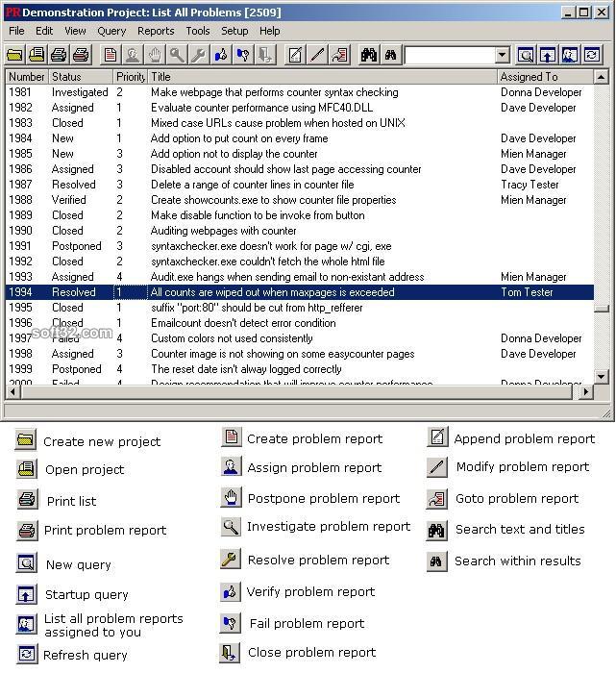
Task: Click the large binoculars Search text and titles toolbar icon
Action: coord(369,55)
